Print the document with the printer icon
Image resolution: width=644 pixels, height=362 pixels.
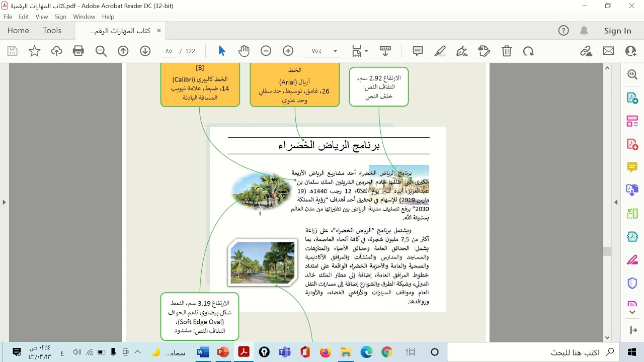[x=78, y=51]
